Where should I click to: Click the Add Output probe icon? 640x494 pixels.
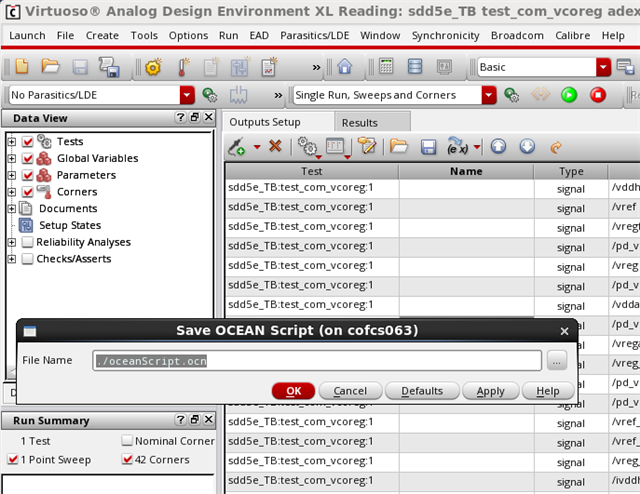tap(237, 147)
